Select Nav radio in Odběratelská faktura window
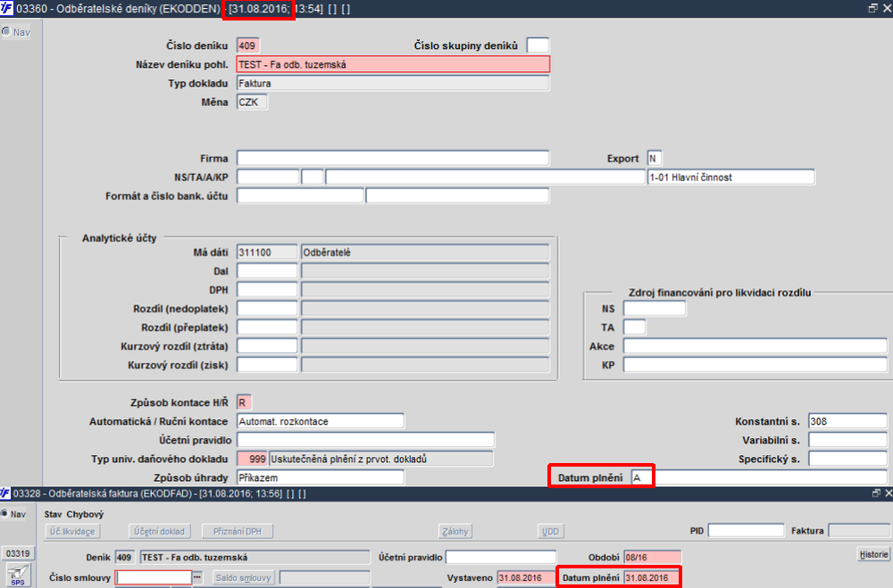Viewport: 893px width, 588px height. pyautogui.click(x=5, y=513)
